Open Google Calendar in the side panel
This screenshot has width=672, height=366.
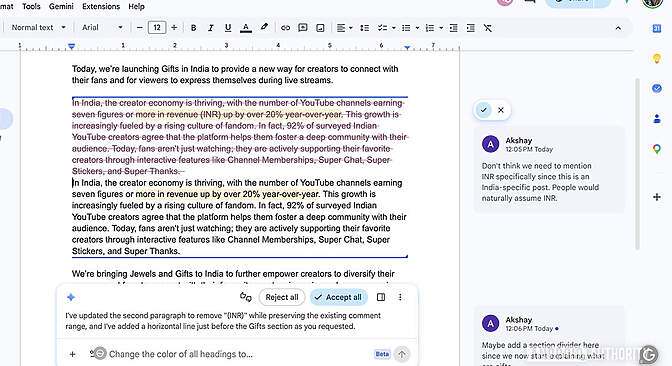coord(657,28)
